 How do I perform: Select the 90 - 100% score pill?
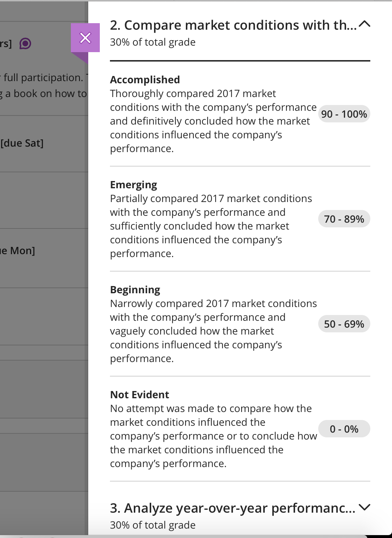coord(344,114)
